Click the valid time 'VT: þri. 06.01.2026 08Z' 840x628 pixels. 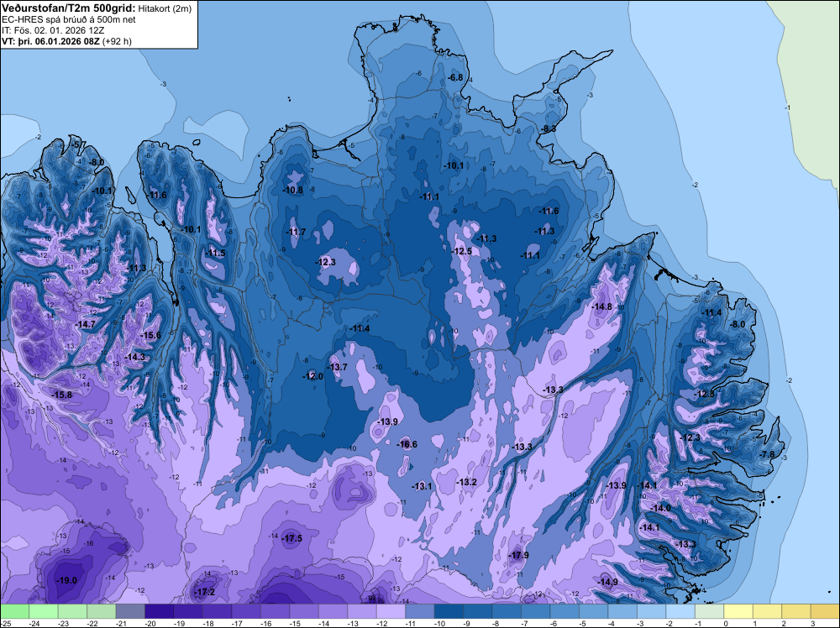[x=50, y=41]
